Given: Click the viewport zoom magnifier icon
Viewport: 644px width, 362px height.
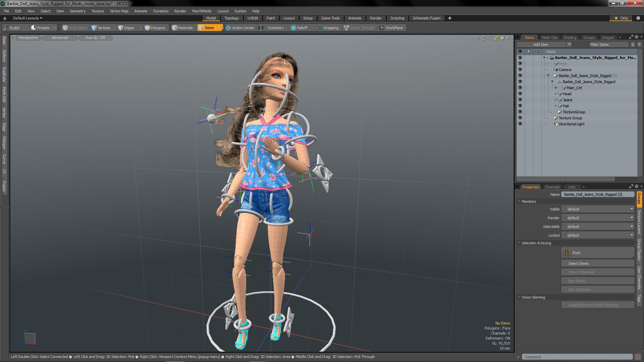Looking at the screenshot, I should click(x=490, y=38).
